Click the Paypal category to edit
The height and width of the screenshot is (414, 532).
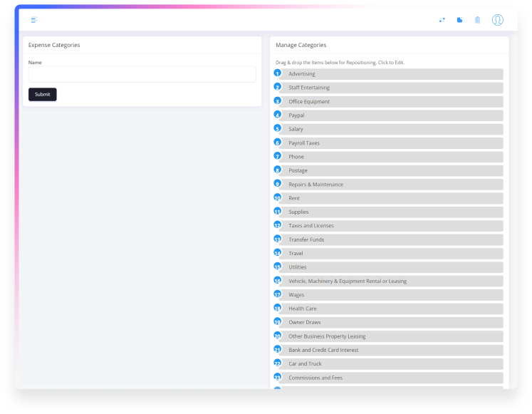(x=392, y=115)
